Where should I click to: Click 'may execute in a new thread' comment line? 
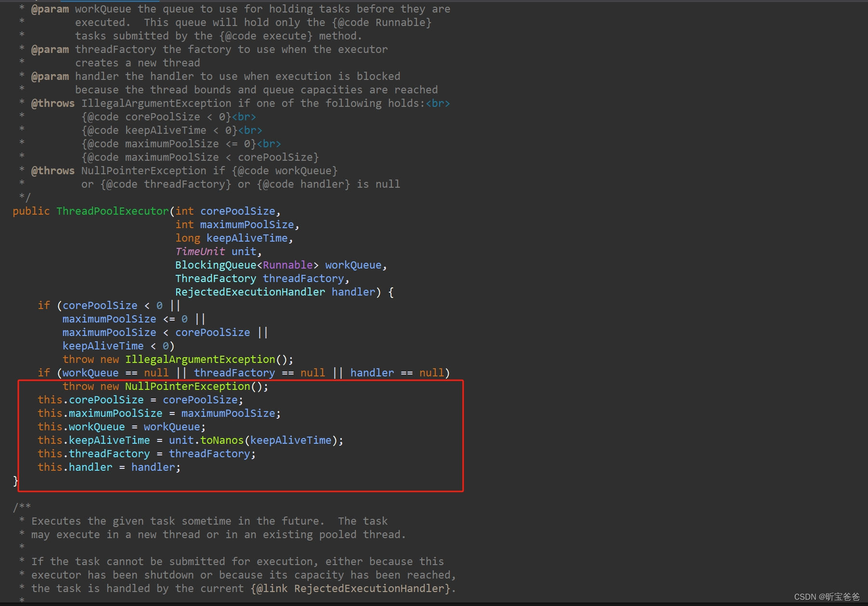[x=219, y=535]
